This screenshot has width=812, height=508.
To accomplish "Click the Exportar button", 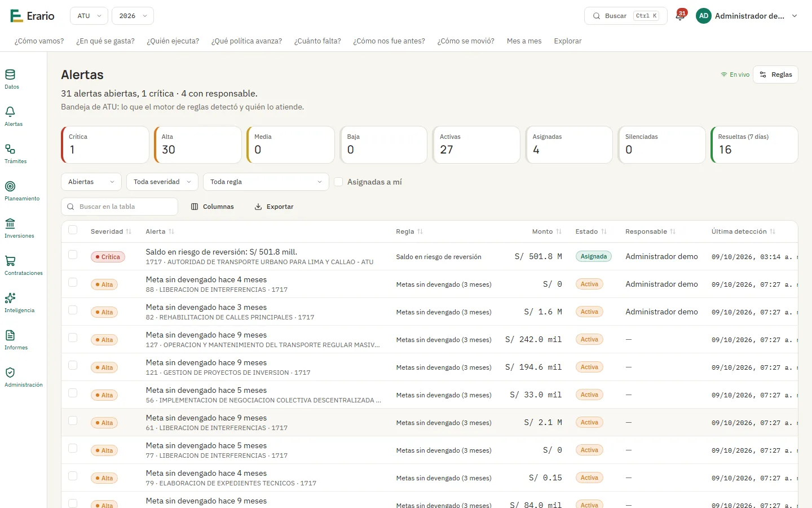I will coord(274,207).
